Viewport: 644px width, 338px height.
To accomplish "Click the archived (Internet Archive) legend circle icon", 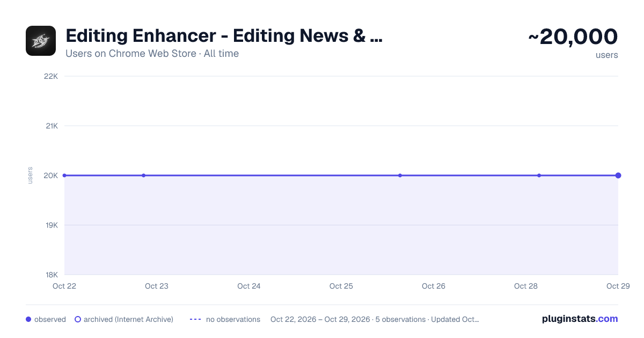I will point(78,319).
